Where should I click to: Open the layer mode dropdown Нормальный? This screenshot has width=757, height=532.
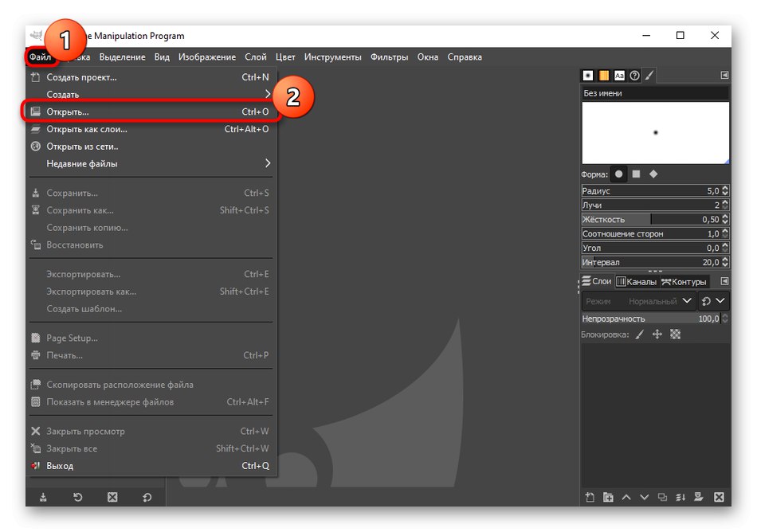coord(639,301)
